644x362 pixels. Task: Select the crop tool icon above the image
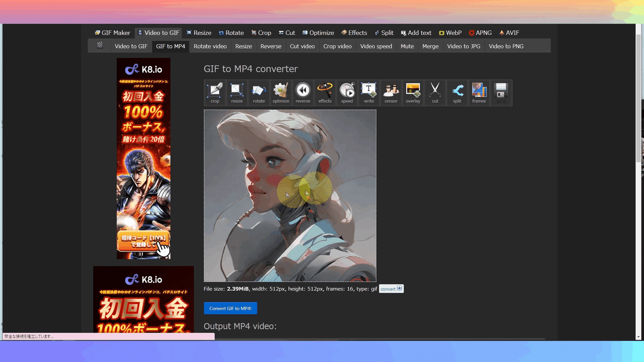point(215,93)
